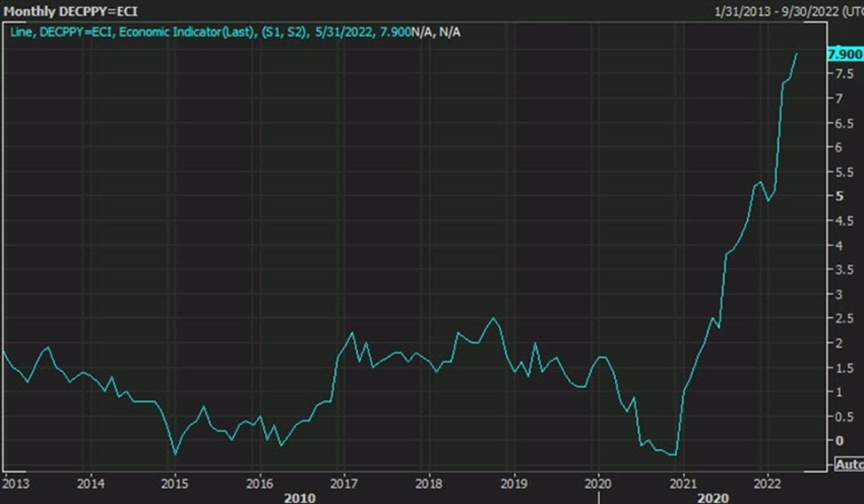Viewport: 864px width, 504px height.
Task: Click the '1.5' y-axis label
Action: click(x=845, y=368)
